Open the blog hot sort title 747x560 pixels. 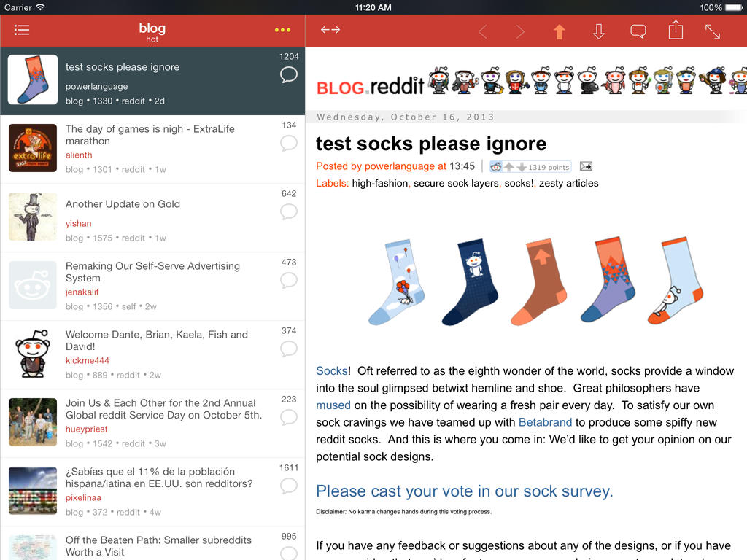pyautogui.click(x=152, y=31)
